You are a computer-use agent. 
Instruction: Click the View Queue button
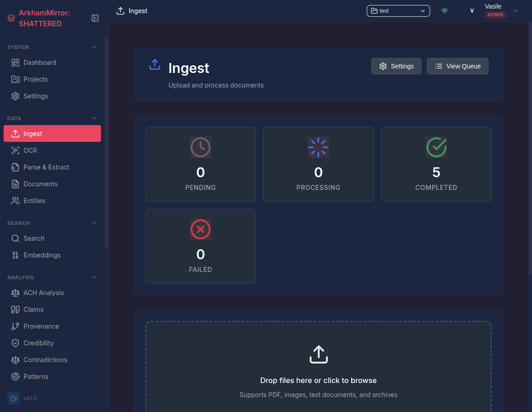click(x=458, y=66)
